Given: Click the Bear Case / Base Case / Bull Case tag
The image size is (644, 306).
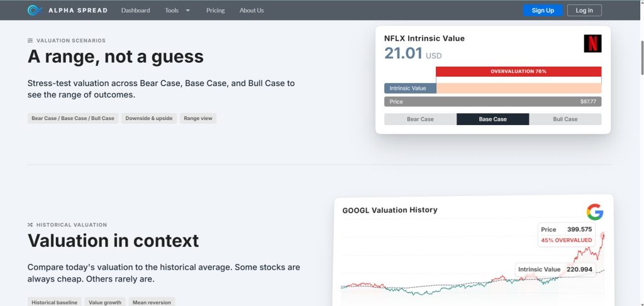Looking at the screenshot, I should click(73, 118).
